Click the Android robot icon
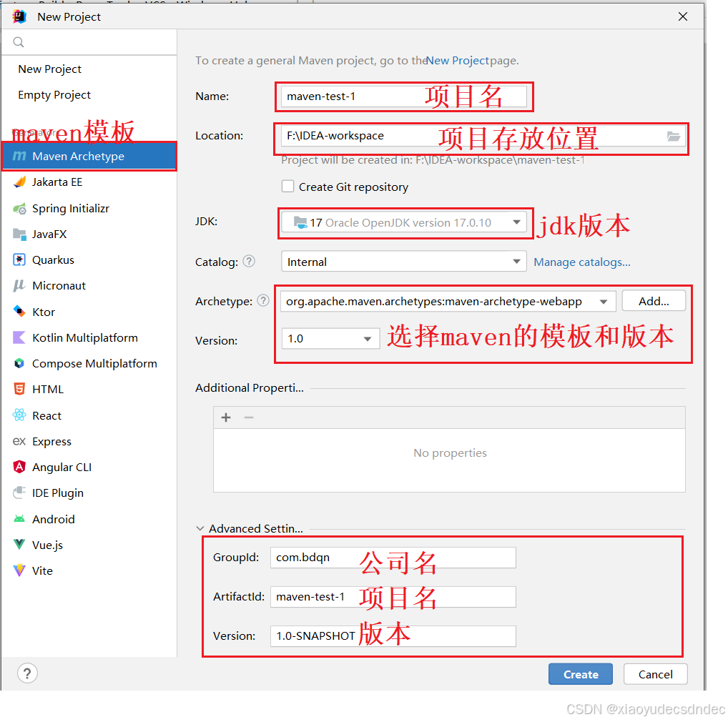The width and height of the screenshot is (728, 722). [19, 519]
